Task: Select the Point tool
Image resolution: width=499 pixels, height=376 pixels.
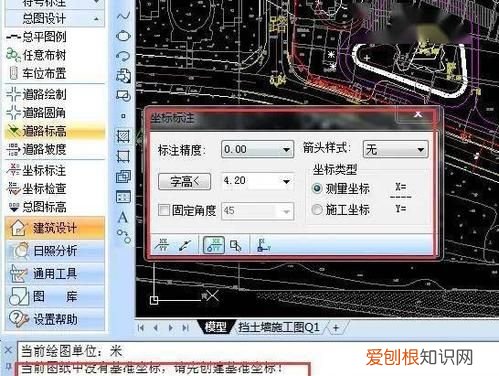Action: coord(123,116)
